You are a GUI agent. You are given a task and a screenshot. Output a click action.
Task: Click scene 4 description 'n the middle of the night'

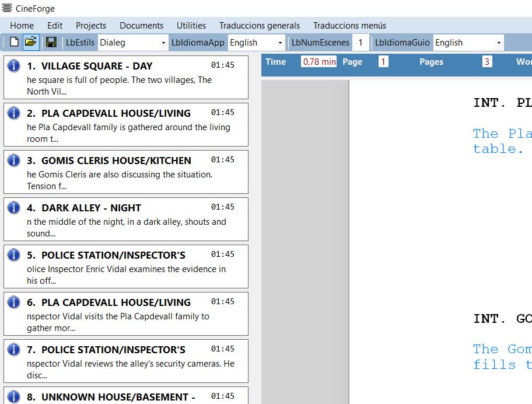click(127, 227)
